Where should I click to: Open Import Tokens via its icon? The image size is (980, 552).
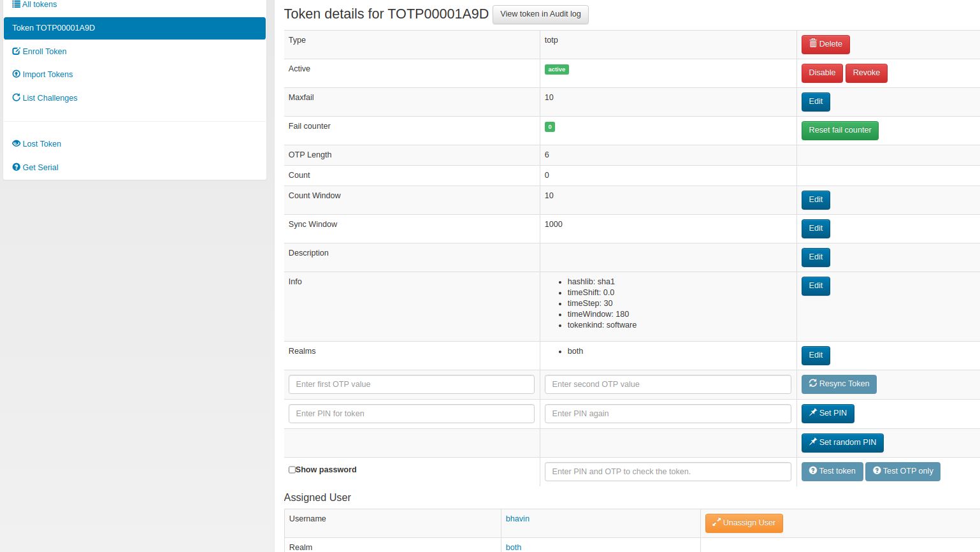point(16,74)
